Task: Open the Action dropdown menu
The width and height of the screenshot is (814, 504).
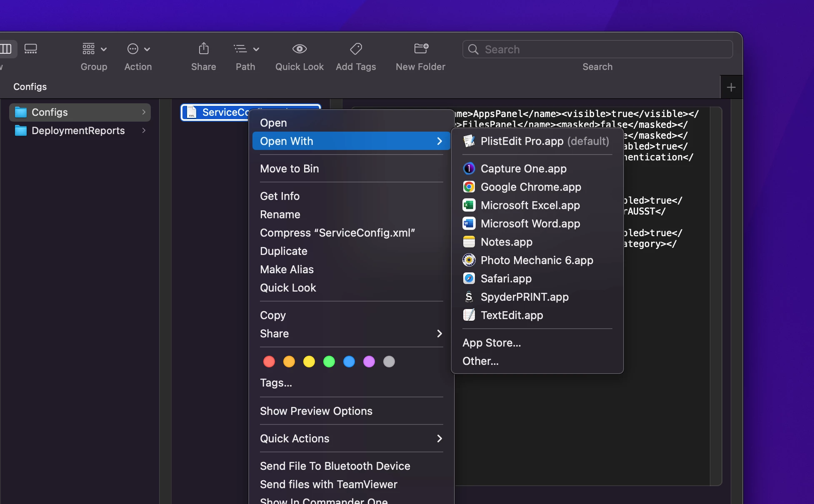Action: pyautogui.click(x=138, y=49)
